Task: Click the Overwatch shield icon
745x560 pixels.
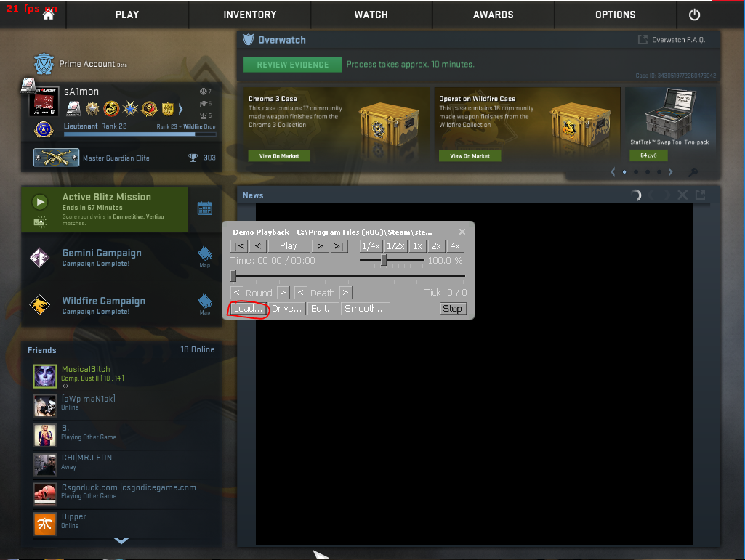Action: tap(248, 39)
